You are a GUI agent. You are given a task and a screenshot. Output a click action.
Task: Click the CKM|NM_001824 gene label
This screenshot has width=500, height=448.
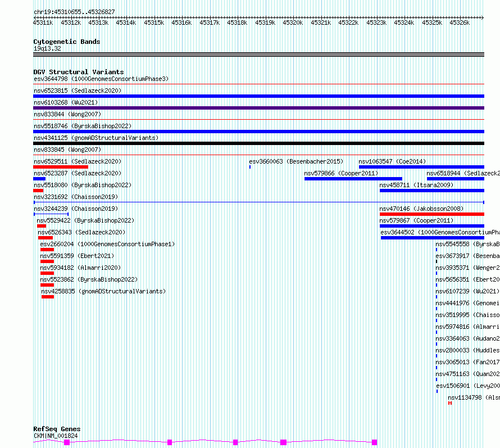tap(56, 436)
